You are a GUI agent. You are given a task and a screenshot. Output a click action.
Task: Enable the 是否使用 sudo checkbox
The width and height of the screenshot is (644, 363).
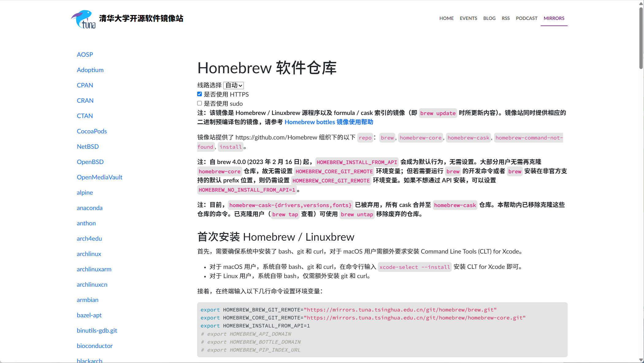(x=199, y=103)
